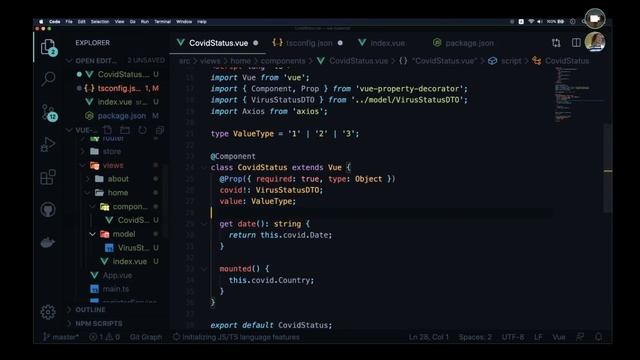
Task: Click the camera overlay button at top right
Action: (595, 19)
